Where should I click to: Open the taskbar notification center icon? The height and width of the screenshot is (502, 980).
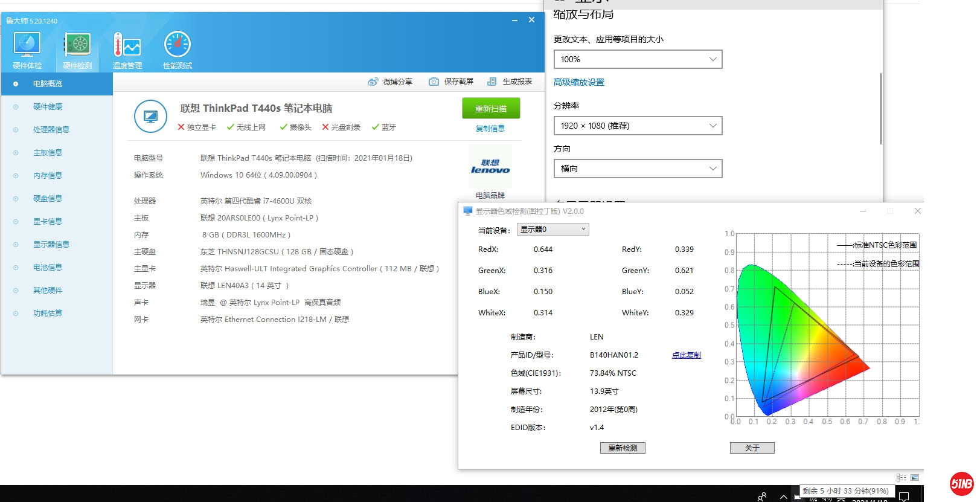tap(904, 497)
